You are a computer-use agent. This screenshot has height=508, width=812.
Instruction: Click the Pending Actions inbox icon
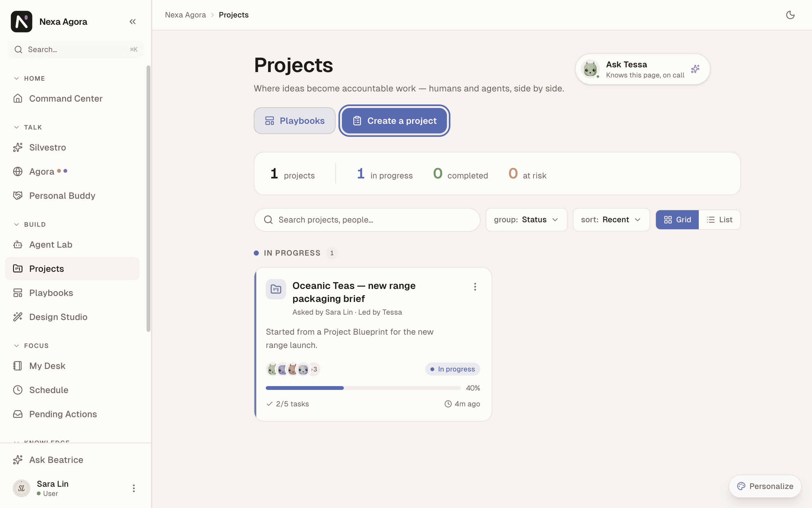[18, 414]
